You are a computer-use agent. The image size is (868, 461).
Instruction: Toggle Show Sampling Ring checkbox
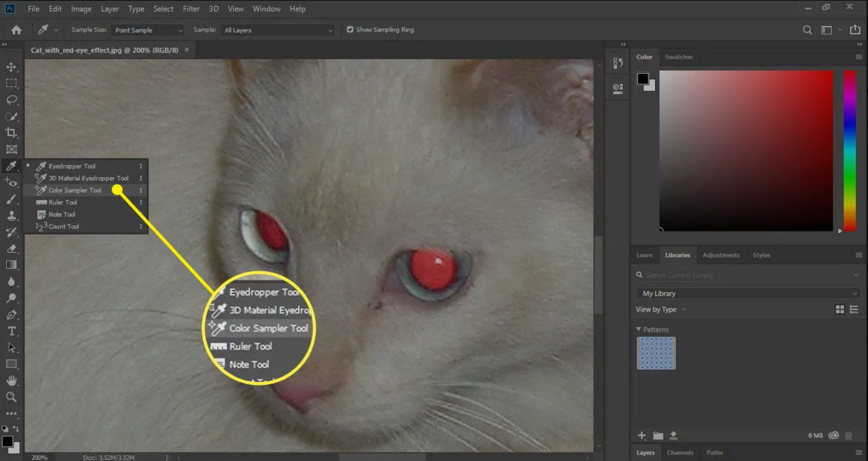point(350,29)
